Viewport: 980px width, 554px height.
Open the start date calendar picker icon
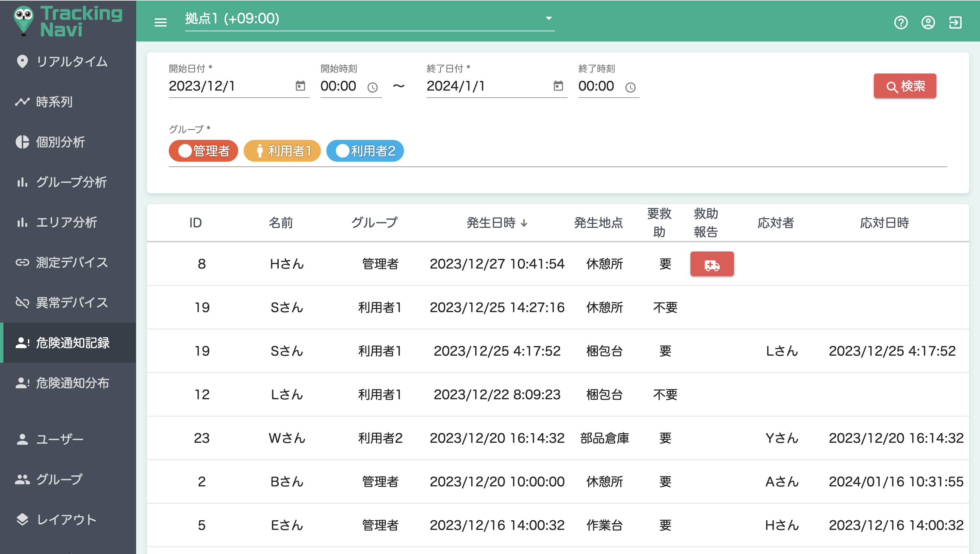(x=300, y=86)
